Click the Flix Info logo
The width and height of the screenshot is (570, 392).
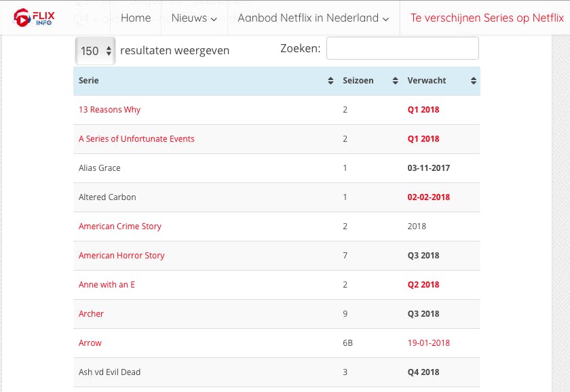click(34, 18)
